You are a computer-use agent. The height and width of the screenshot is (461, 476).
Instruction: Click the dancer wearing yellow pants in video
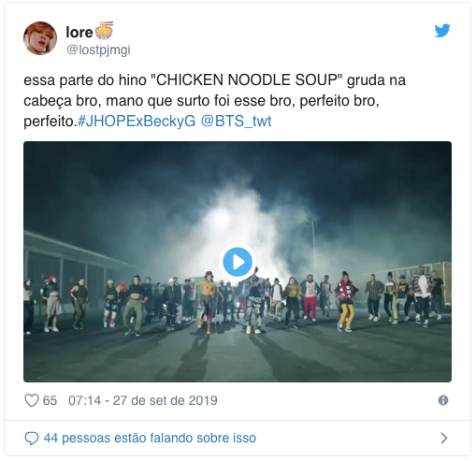pos(346,301)
